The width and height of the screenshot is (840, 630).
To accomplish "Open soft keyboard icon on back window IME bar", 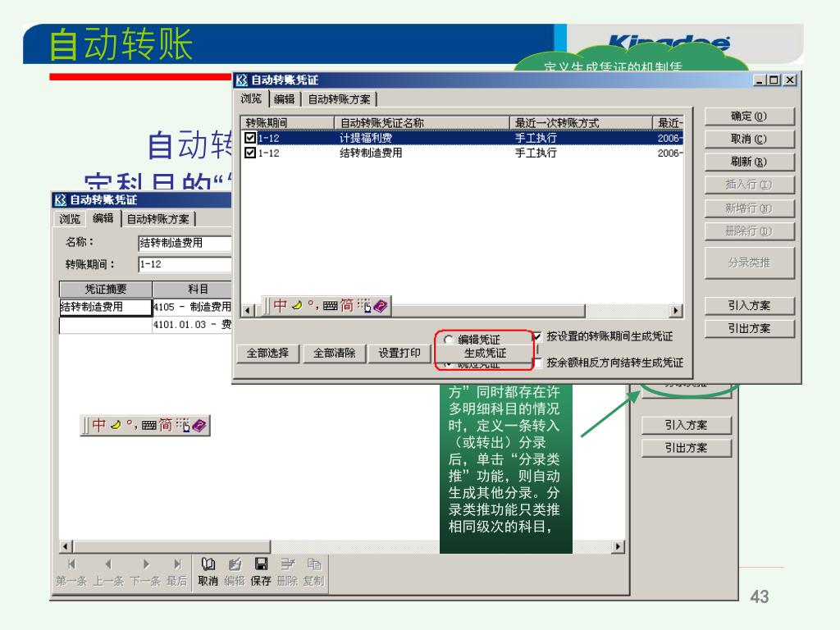I will coord(149,426).
